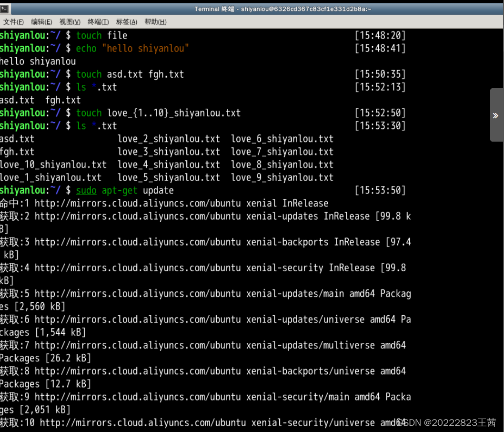Image resolution: width=504 pixels, height=432 pixels.
Task: Click file name love_10_shiyanlou.txt
Action: [x=53, y=165]
